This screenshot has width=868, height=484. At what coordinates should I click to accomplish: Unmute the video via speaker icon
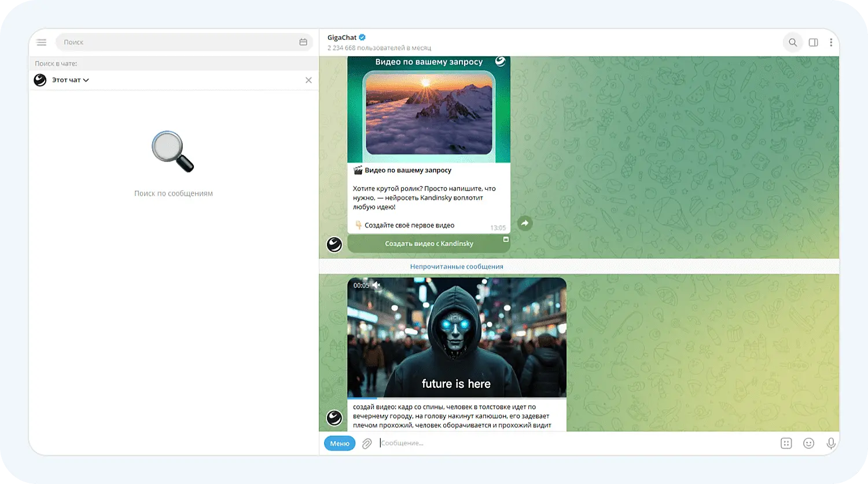click(377, 285)
